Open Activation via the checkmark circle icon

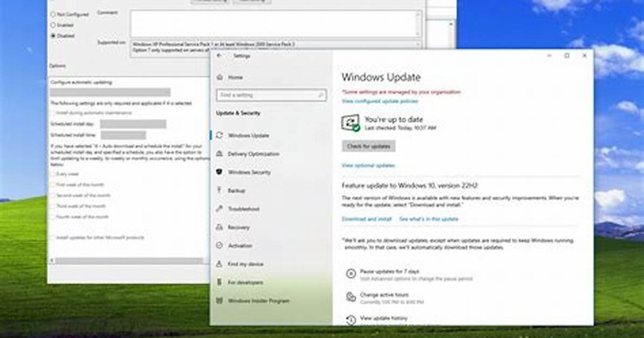(220, 245)
